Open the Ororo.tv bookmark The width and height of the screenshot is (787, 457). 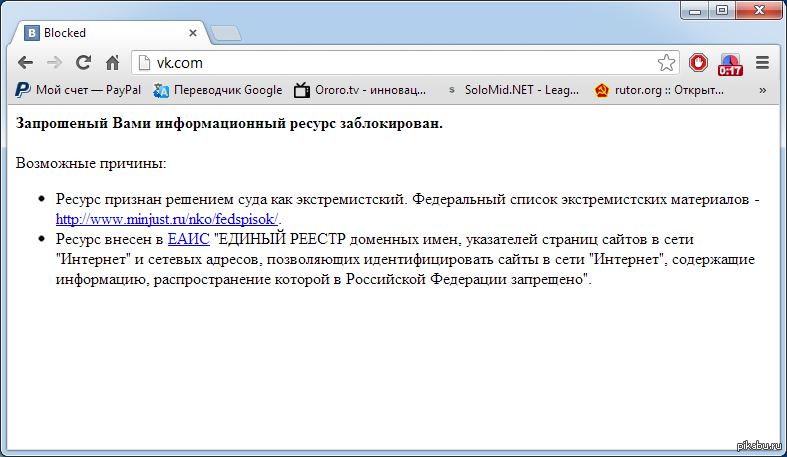tap(360, 90)
